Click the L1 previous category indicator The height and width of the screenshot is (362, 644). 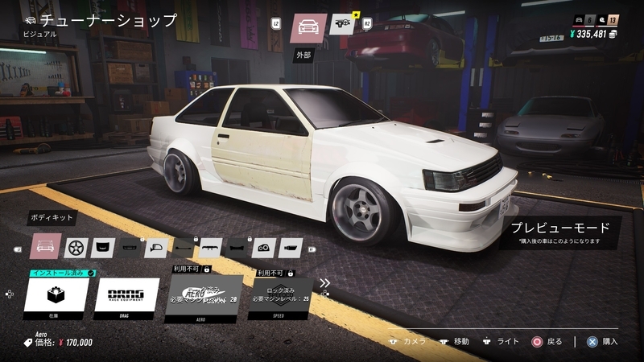point(18,249)
